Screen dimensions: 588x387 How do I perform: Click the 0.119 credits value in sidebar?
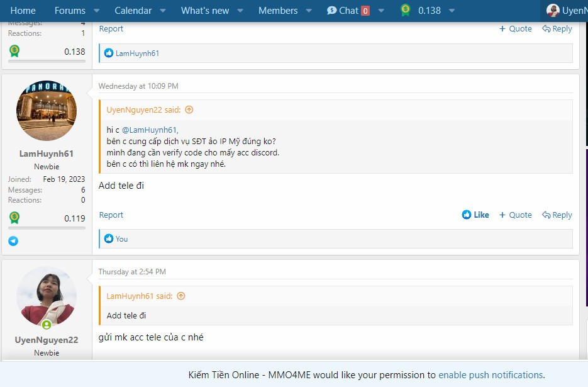tap(75, 218)
